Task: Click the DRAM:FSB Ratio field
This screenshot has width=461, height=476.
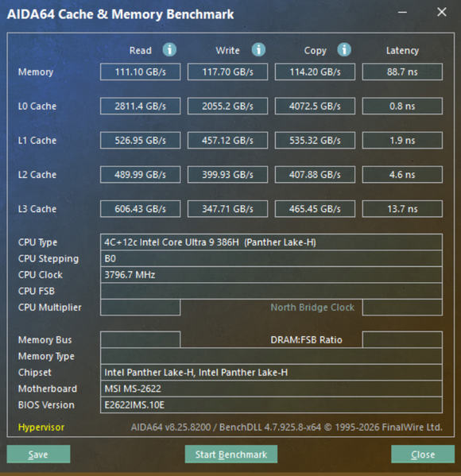Action: [x=402, y=339]
